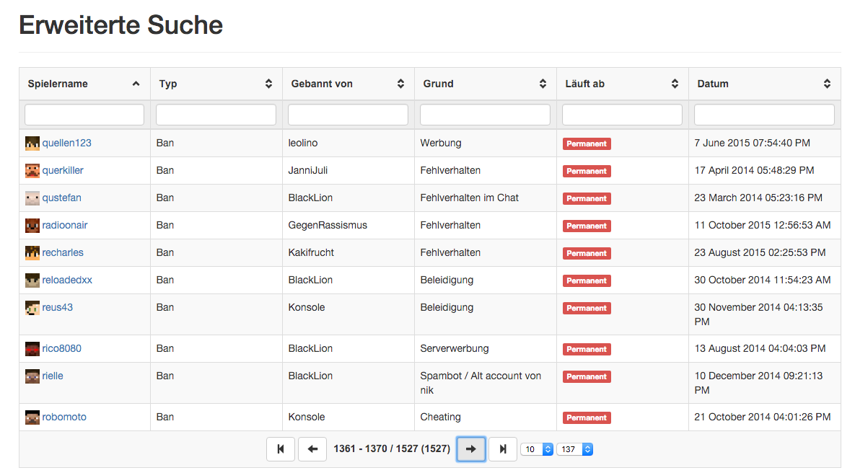868x473 pixels.
Task: Click rico8080's avatar icon
Action: click(x=32, y=348)
